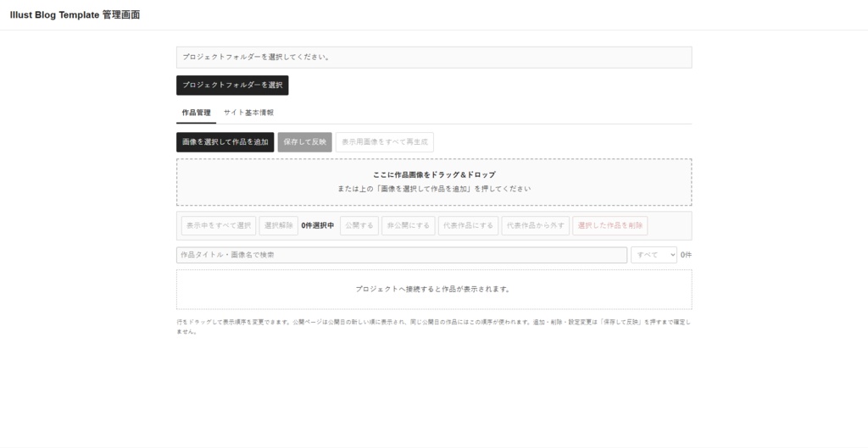Click the 0件選択中 selection count text
Image resolution: width=868 pixels, height=448 pixels.
pos(318,225)
